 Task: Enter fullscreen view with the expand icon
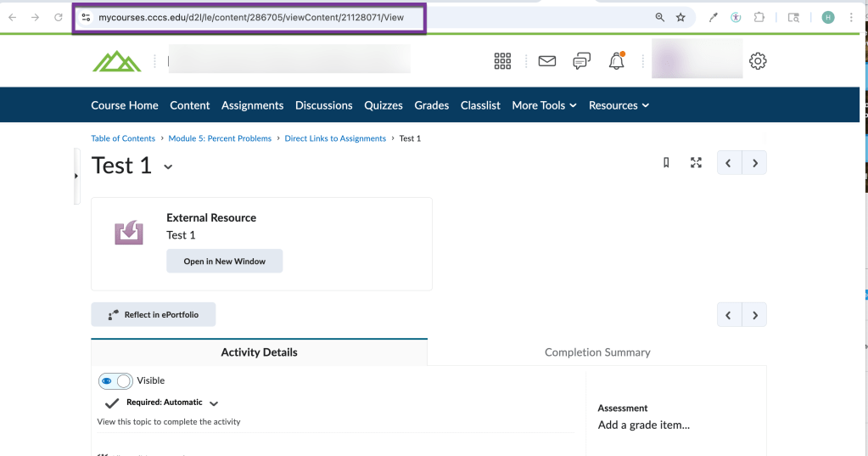point(696,163)
